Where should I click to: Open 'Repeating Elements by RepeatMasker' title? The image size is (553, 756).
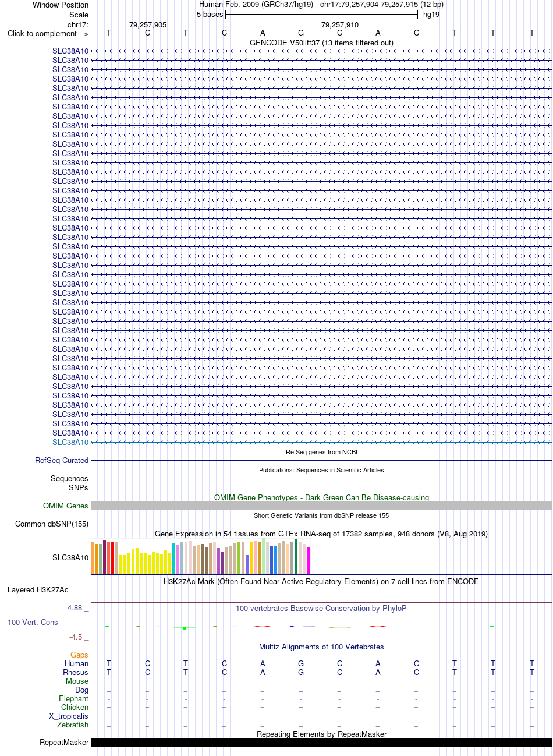[321, 734]
